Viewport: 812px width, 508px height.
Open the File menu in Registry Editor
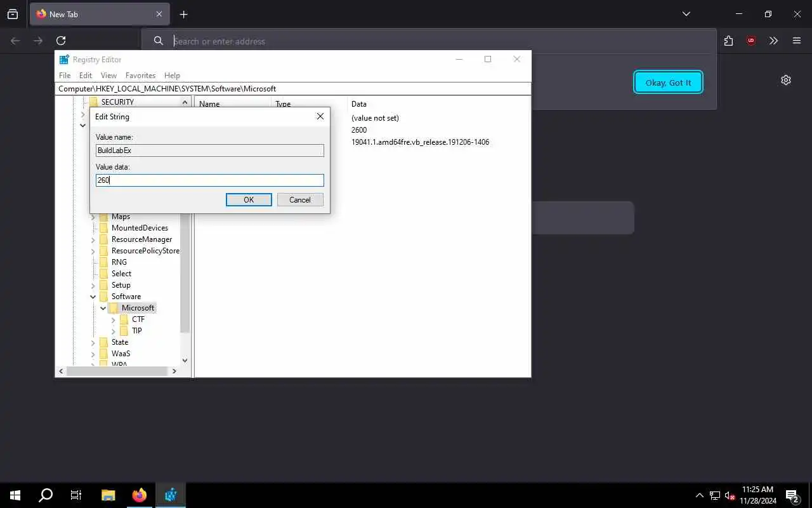[65, 75]
